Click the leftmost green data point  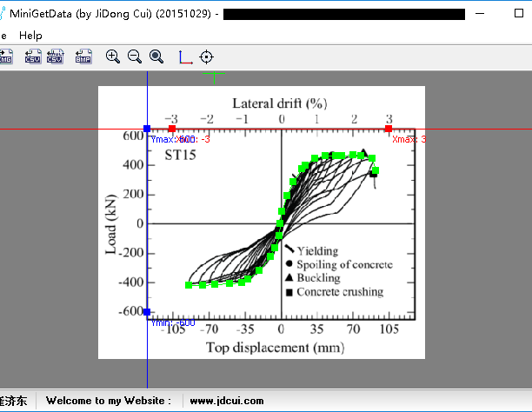(190, 285)
